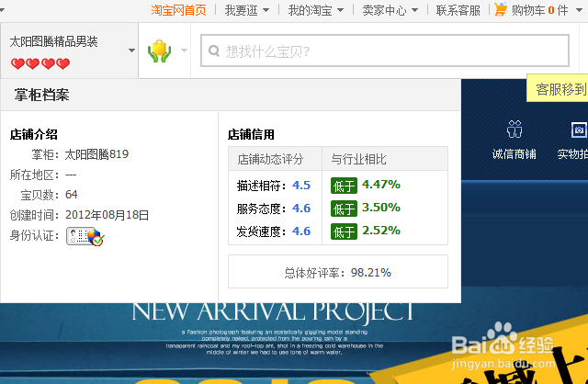Click the green hands shopping bag icon

click(159, 51)
